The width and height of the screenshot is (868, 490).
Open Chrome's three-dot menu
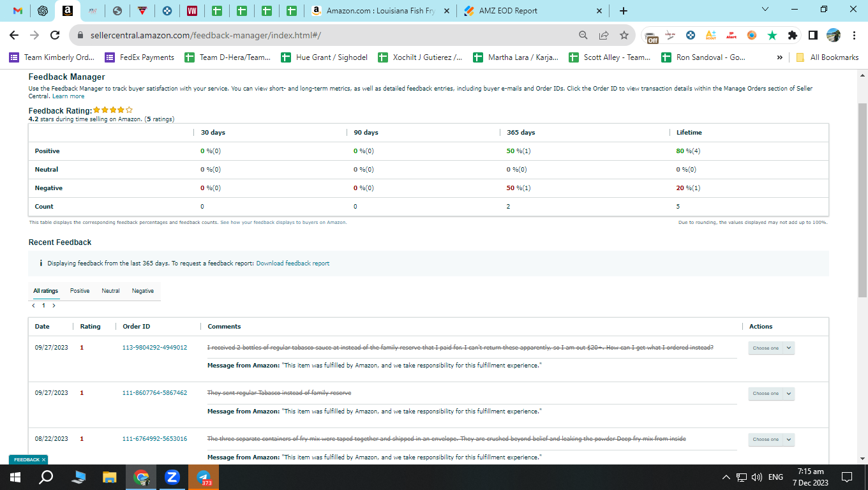click(854, 35)
